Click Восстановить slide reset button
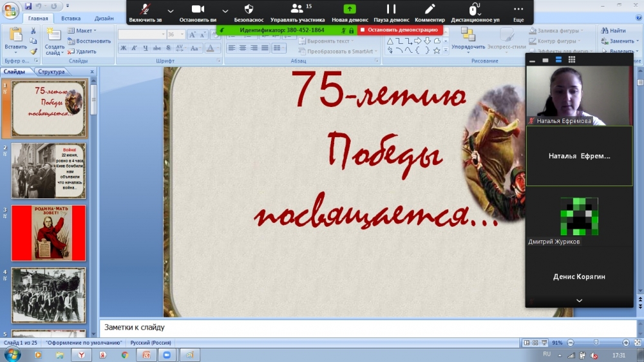Viewport: 644px width, 362px height. point(89,41)
